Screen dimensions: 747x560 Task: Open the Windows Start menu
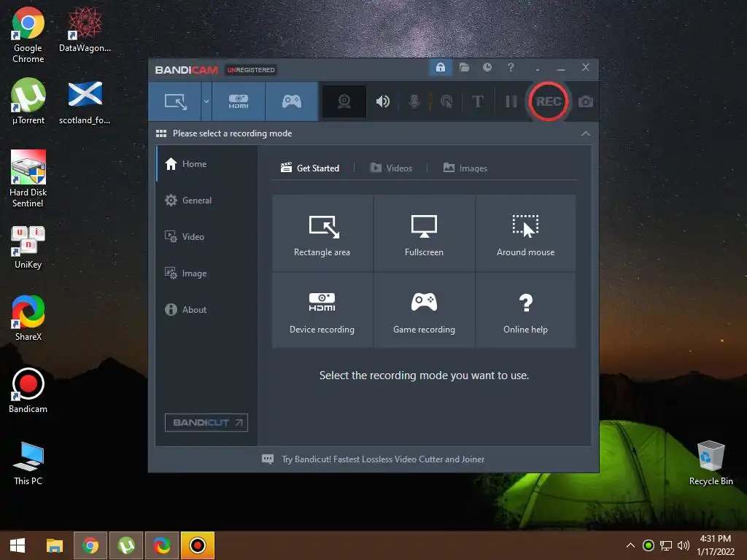(18, 545)
